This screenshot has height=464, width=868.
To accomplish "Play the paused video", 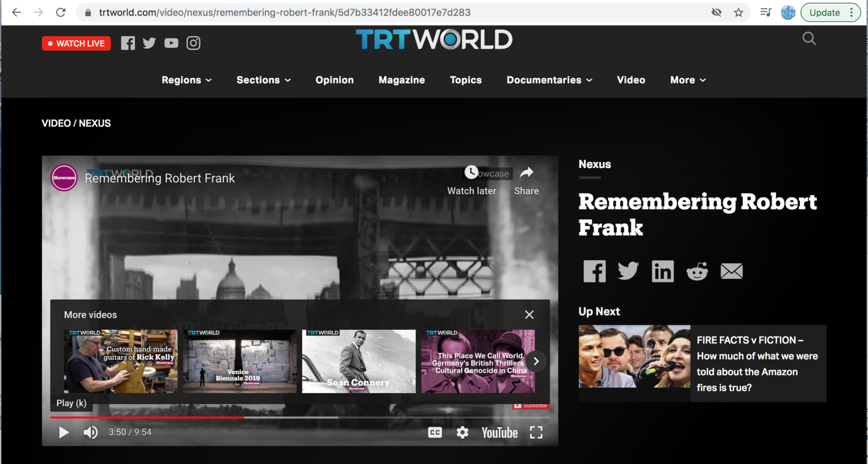I will coord(64,433).
